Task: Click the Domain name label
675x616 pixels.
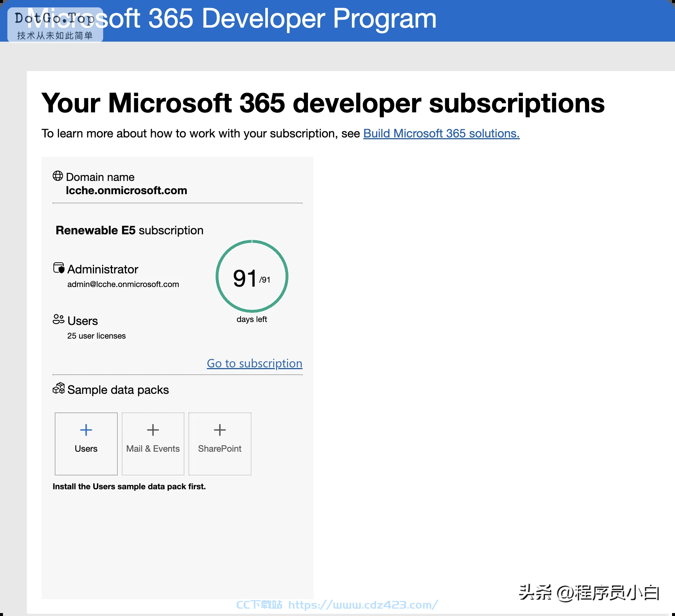Action: click(100, 177)
